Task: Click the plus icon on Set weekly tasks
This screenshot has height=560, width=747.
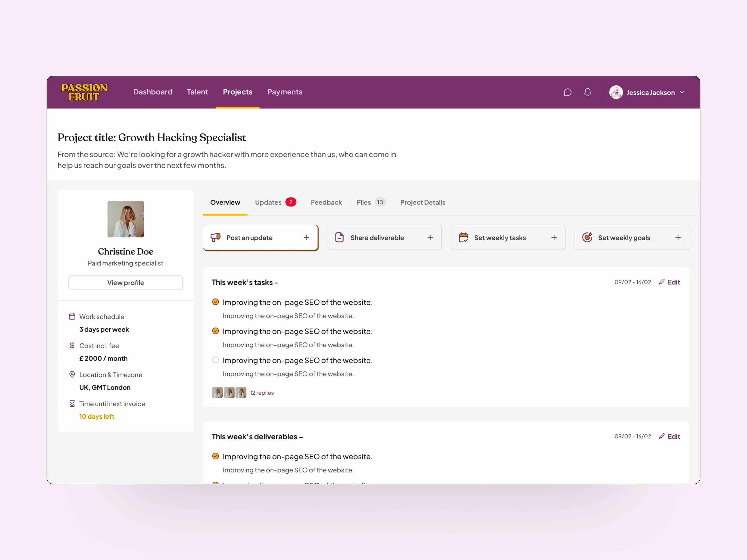Action: (x=554, y=237)
